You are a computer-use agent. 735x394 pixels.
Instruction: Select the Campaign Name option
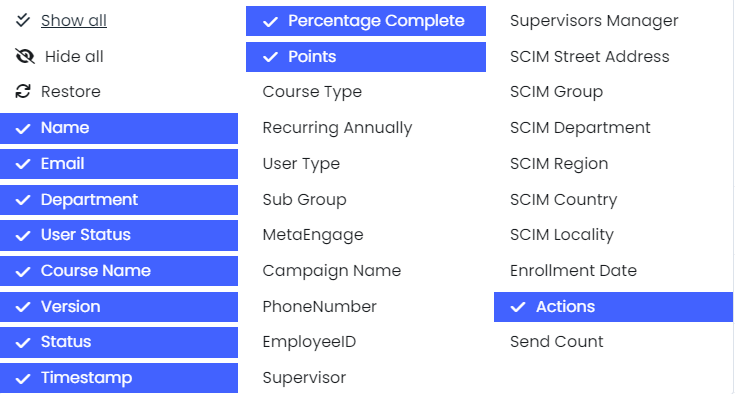(x=366, y=271)
